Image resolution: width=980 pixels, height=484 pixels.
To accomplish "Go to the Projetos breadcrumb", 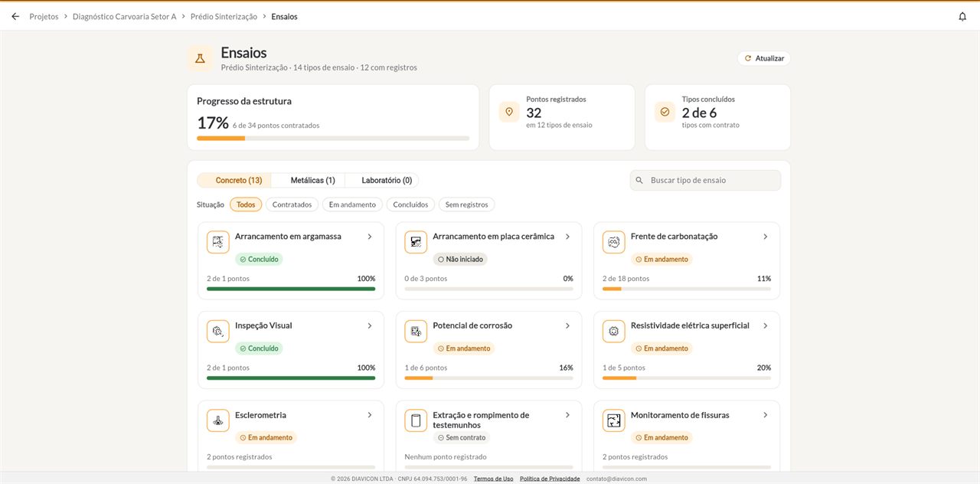I will pos(44,16).
